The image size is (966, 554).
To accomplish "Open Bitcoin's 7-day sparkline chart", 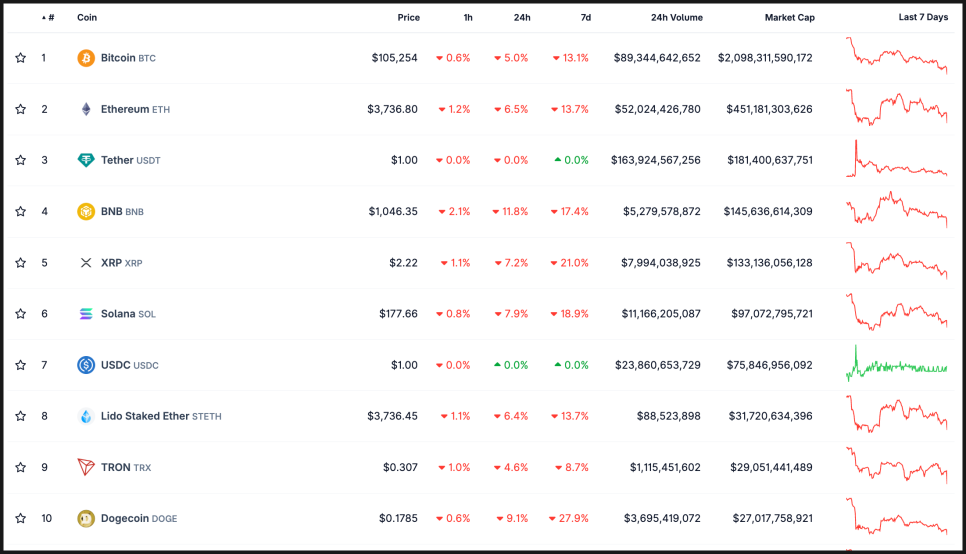I will pos(897,56).
